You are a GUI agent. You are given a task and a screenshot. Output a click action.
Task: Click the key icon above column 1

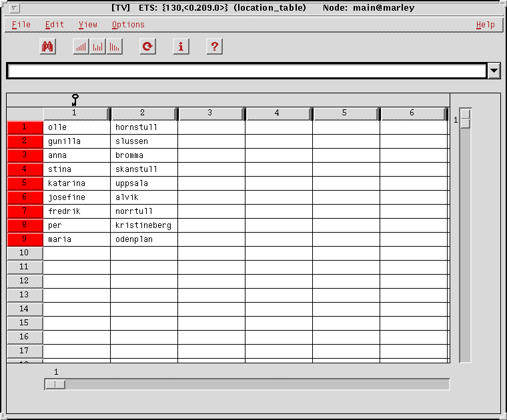coord(75,100)
